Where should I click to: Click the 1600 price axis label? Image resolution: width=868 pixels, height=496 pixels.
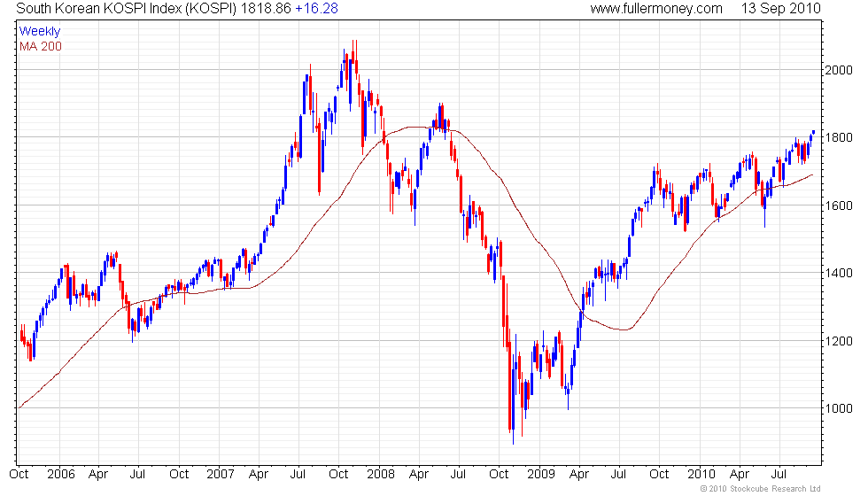tap(839, 205)
